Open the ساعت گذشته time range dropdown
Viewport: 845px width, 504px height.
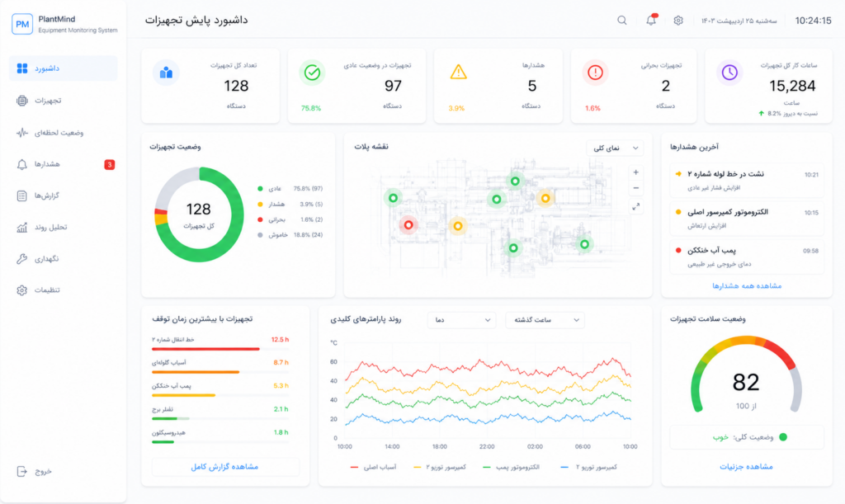point(545,320)
